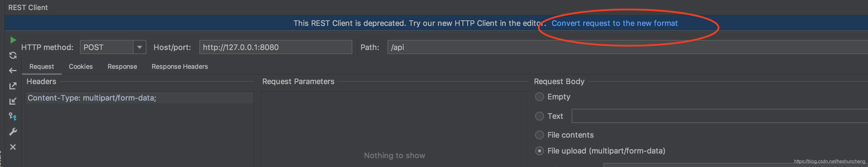The width and height of the screenshot is (868, 167).
Task: Switch to the Cookies tab
Action: 81,67
